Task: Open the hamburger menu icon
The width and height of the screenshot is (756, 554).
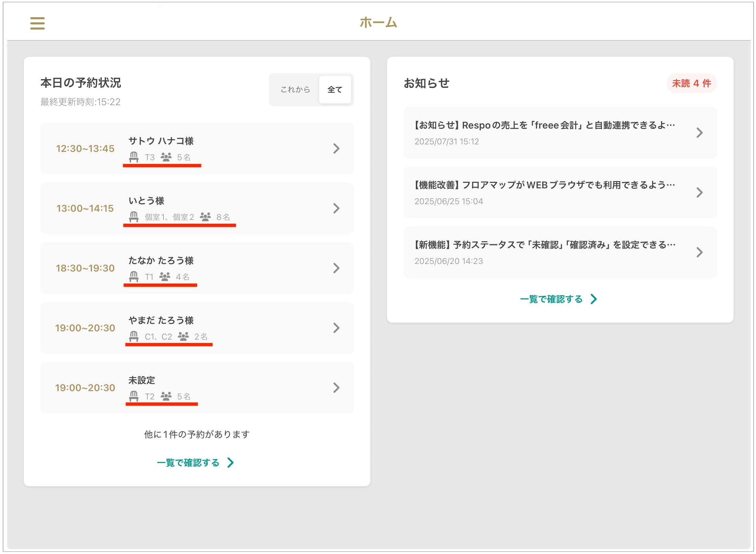Action: [x=37, y=23]
